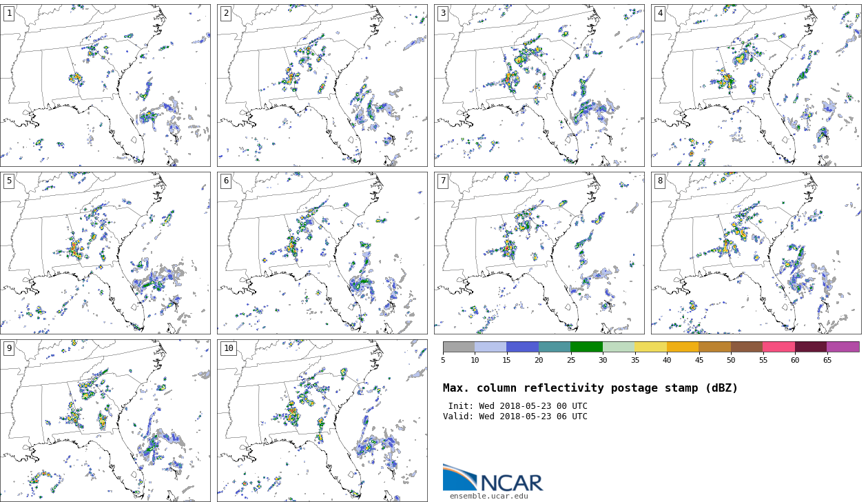Click the Init time text line
Image resolution: width=868 pixels, height=502 pixels.
517,406
